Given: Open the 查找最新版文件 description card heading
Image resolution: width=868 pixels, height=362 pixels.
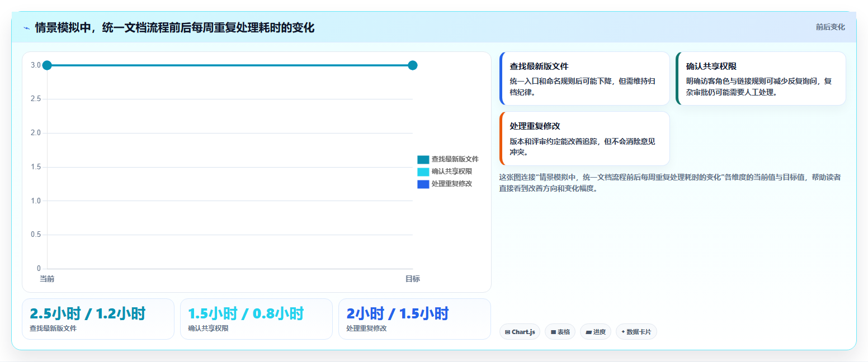Looking at the screenshot, I should [x=539, y=66].
